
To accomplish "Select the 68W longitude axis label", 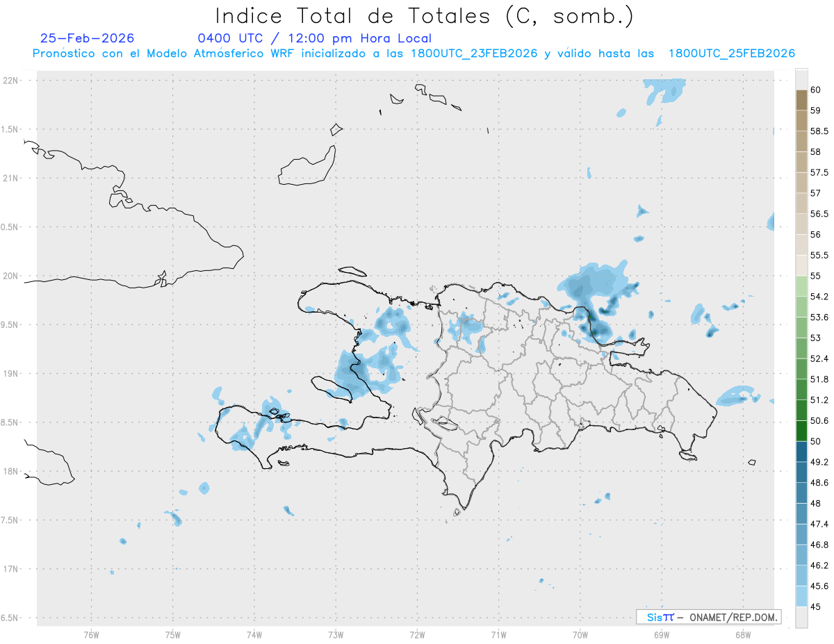I will coord(742,635).
